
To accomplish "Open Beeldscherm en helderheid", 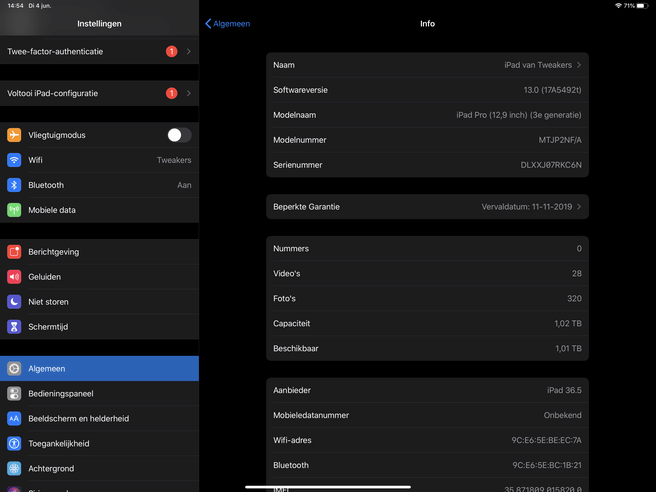I will [x=99, y=418].
